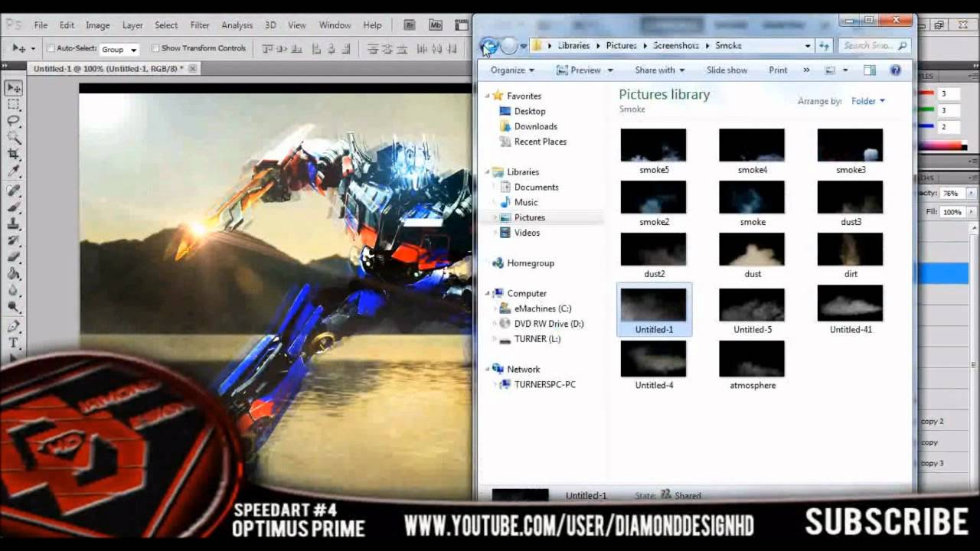980x551 pixels.
Task: Select the Crop tool
Action: 14,155
